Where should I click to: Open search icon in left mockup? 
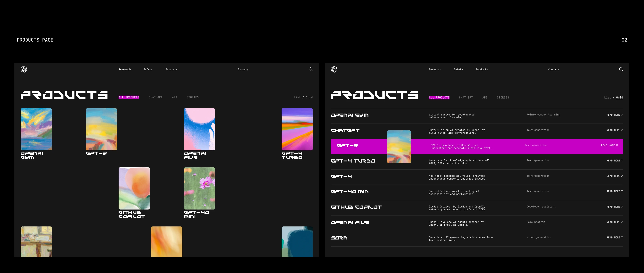click(311, 69)
